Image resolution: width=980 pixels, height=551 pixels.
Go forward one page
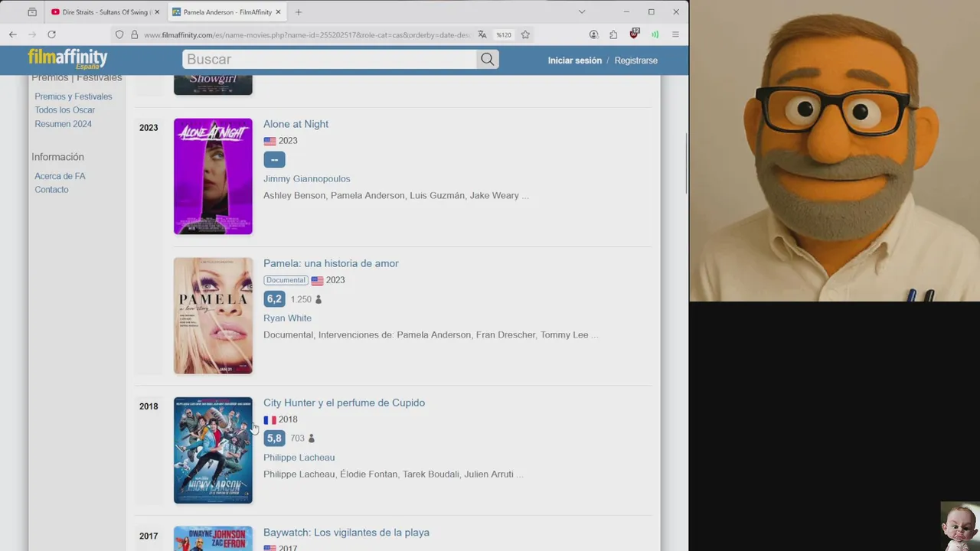tap(32, 34)
